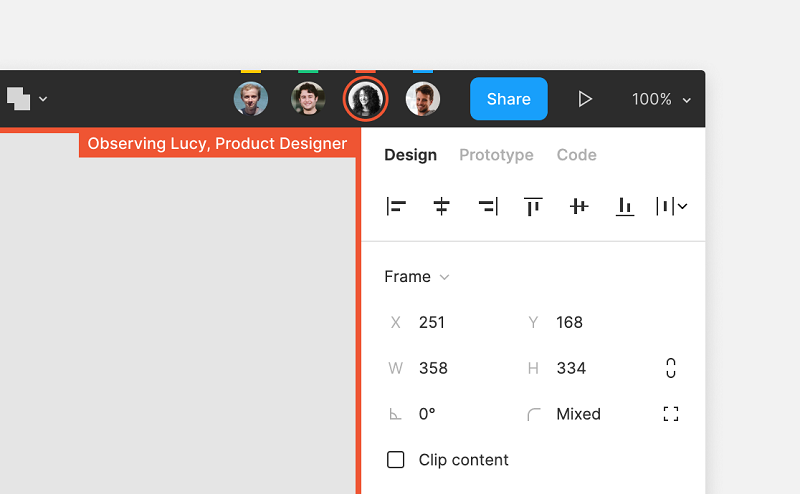800x494 pixels.
Task: Expand the Frame type dropdown
Action: pyautogui.click(x=417, y=277)
